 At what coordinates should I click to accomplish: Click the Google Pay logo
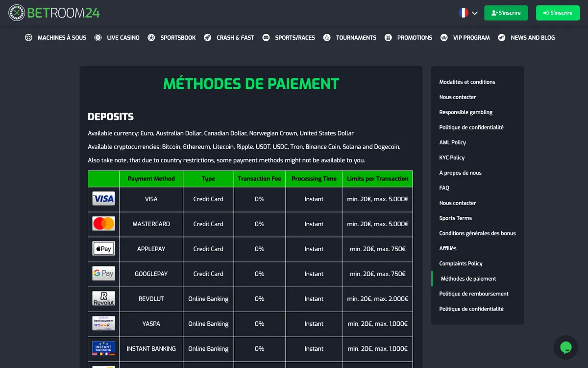pyautogui.click(x=104, y=274)
